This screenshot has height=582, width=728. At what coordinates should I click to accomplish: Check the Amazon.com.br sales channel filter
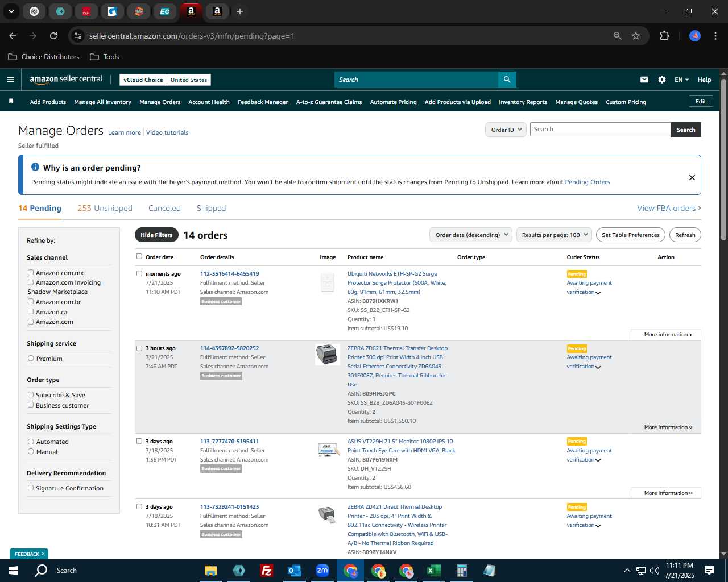(31, 302)
